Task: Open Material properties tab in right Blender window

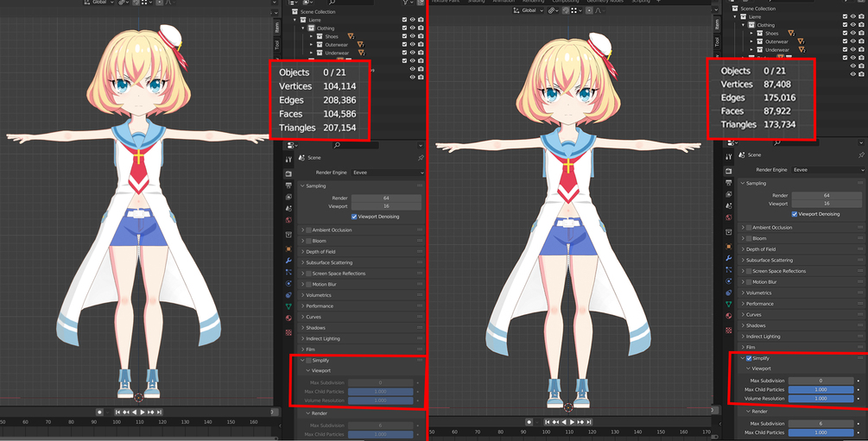Action: (x=728, y=316)
